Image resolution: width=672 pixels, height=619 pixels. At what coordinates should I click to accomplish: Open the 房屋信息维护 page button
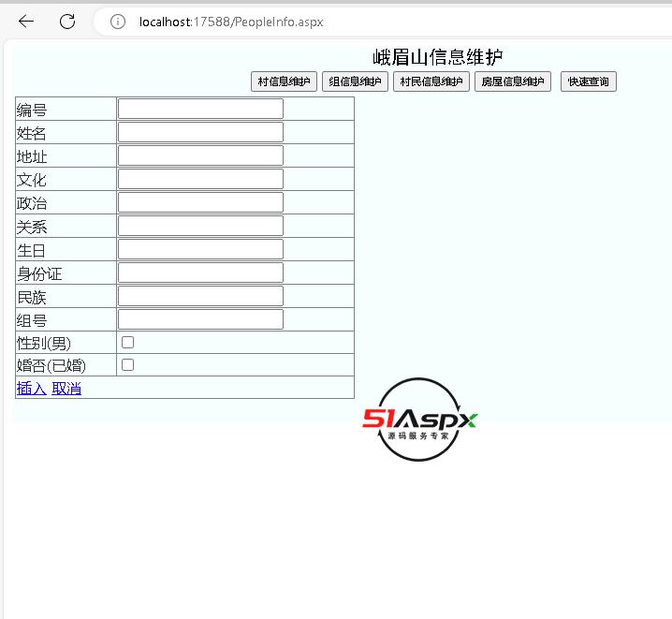point(513,81)
